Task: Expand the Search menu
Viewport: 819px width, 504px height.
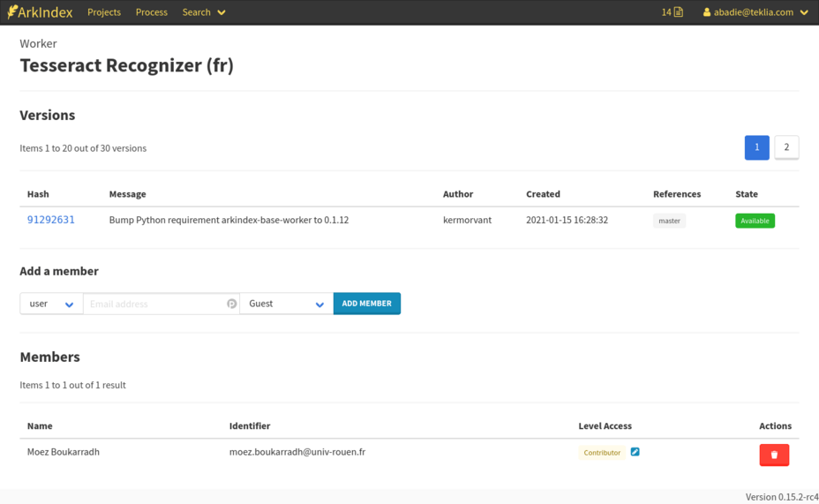Action: tap(204, 12)
